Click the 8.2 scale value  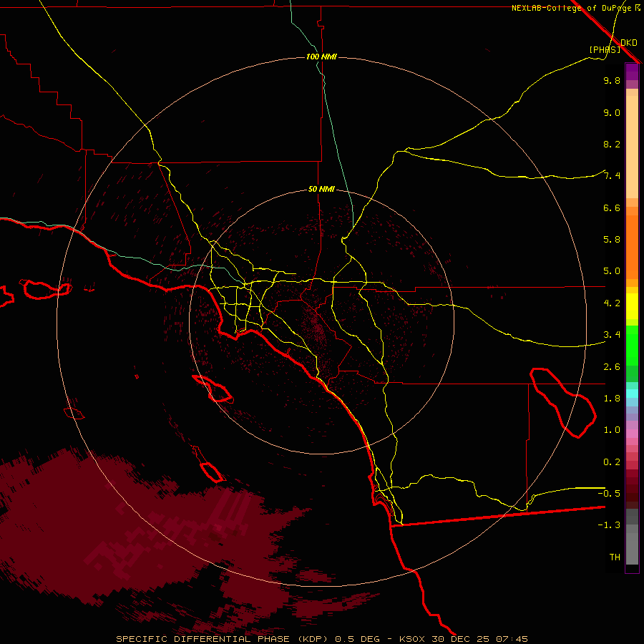tap(612, 144)
